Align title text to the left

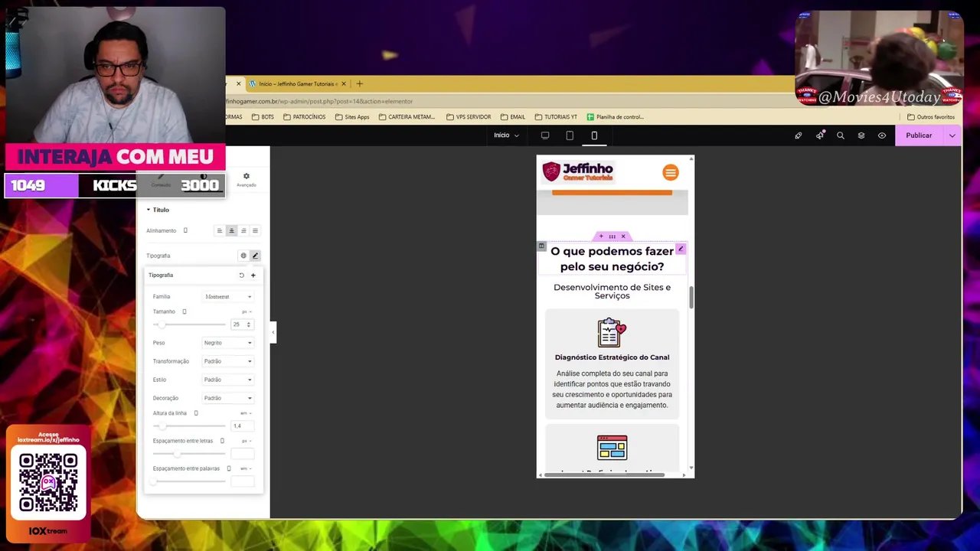tap(220, 230)
